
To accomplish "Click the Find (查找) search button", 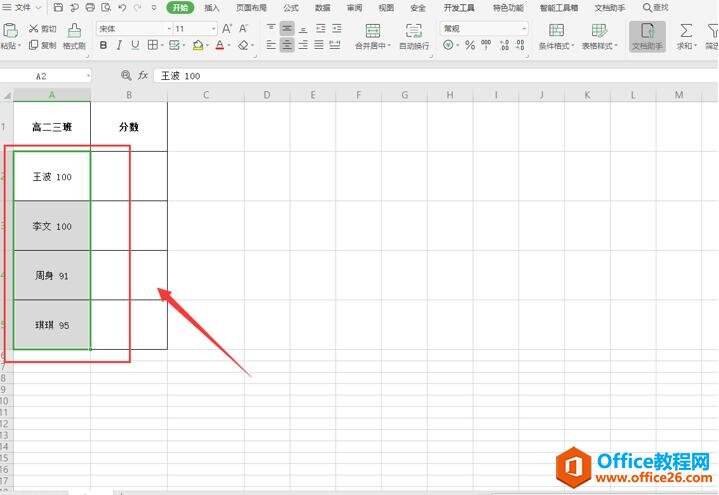I will tap(655, 8).
